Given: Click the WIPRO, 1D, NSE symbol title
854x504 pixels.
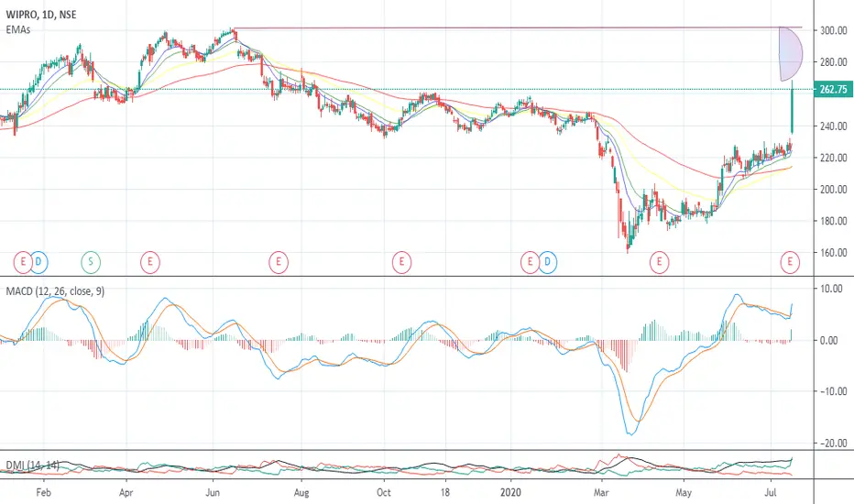Looking at the screenshot, I should [41, 15].
